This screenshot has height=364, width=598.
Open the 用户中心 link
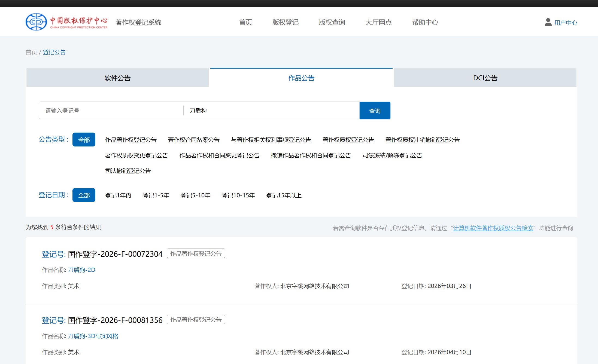pos(566,23)
